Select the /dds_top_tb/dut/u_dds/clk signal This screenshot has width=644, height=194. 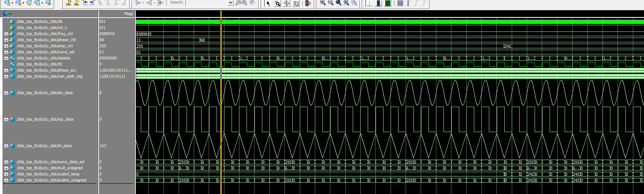40,21
